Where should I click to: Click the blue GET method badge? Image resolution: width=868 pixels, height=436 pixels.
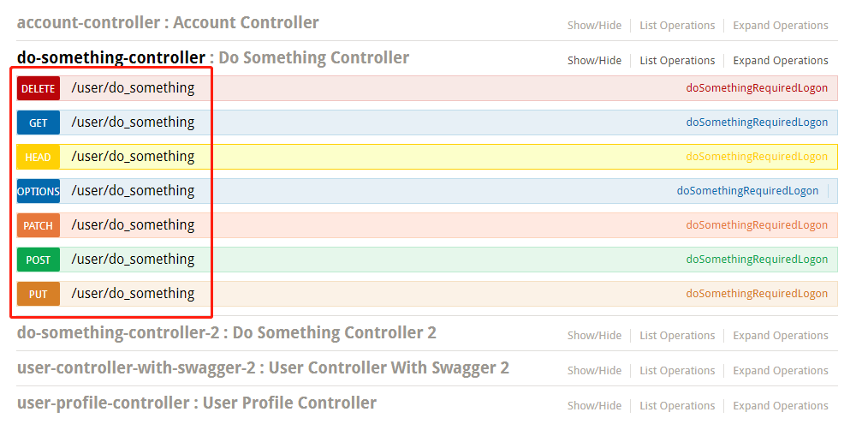(39, 123)
